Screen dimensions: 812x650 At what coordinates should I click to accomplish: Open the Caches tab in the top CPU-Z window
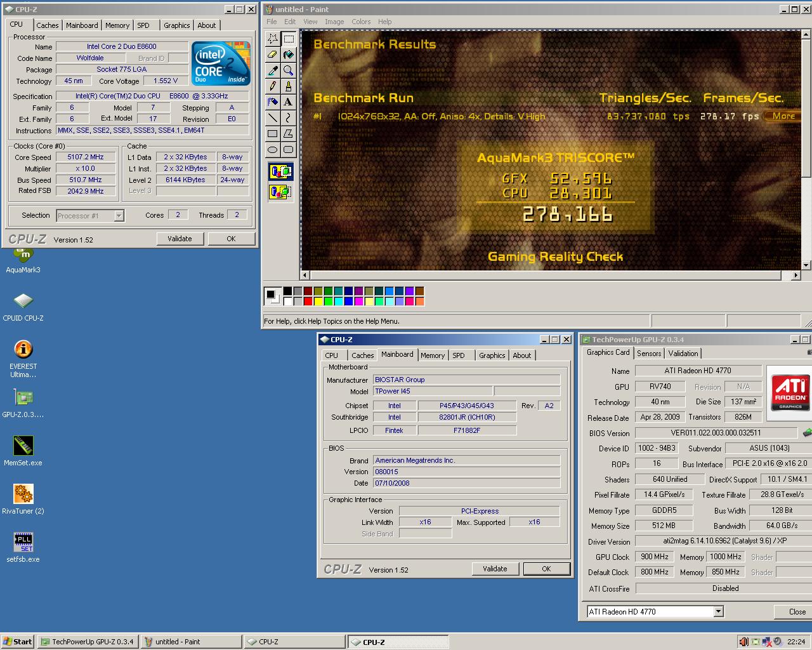pos(48,25)
